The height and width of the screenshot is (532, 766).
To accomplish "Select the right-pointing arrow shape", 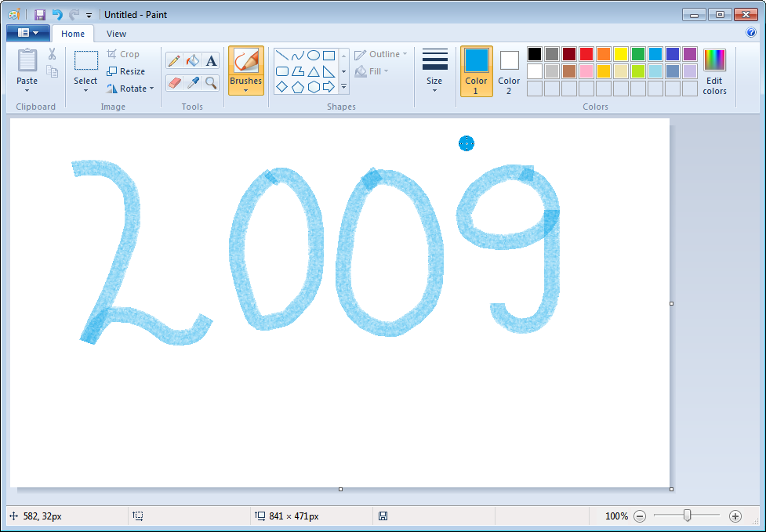I will pyautogui.click(x=329, y=87).
